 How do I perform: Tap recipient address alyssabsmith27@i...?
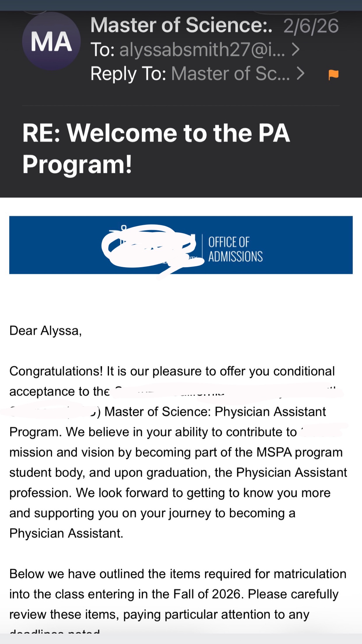click(x=202, y=50)
